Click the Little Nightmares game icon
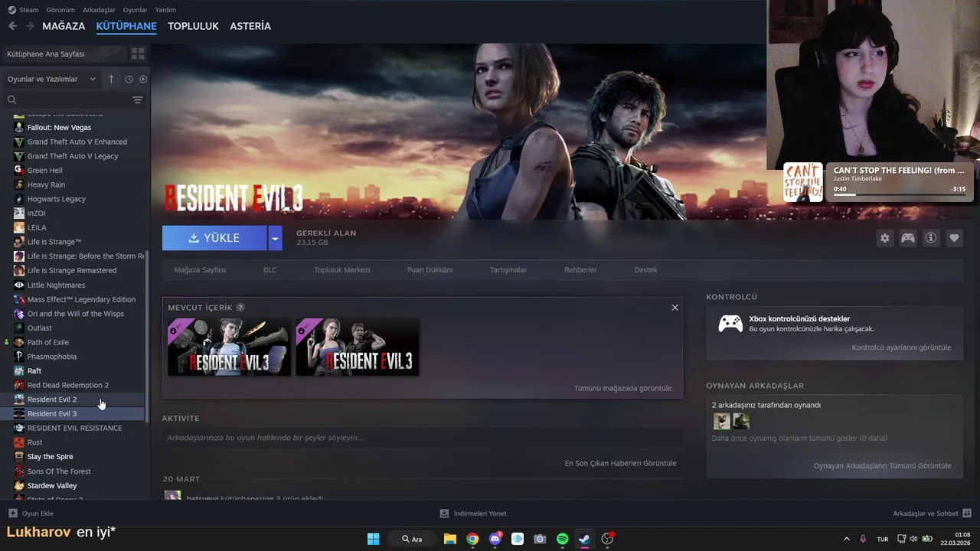 (19, 285)
